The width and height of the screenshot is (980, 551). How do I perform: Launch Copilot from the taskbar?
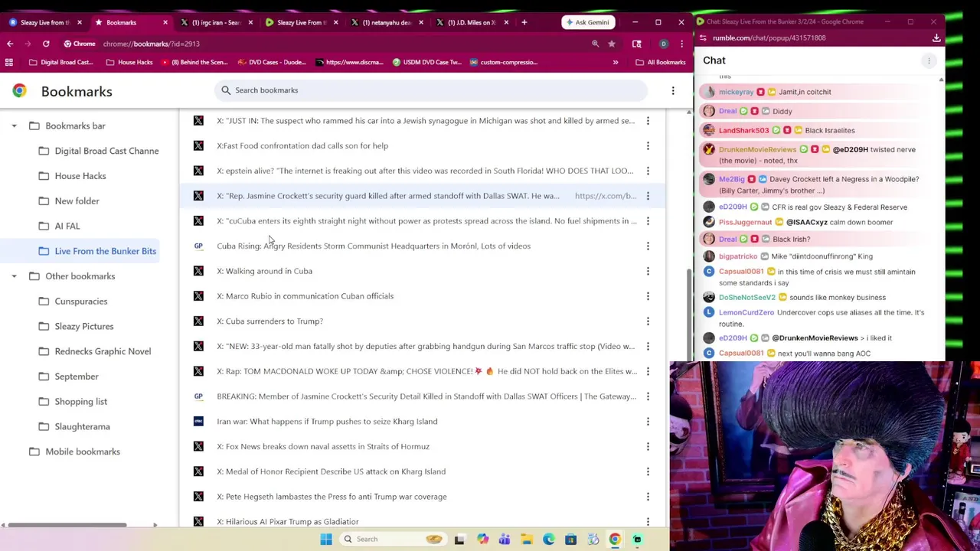[x=482, y=539]
